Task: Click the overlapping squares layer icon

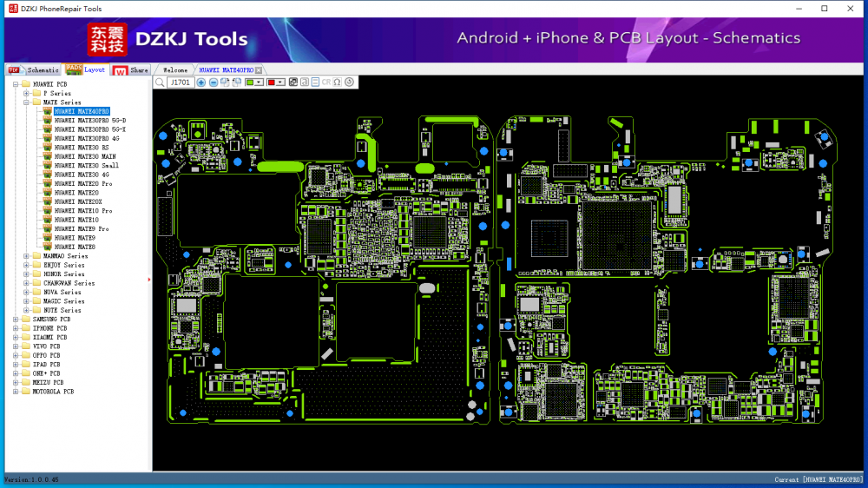Action: pyautogui.click(x=293, y=82)
